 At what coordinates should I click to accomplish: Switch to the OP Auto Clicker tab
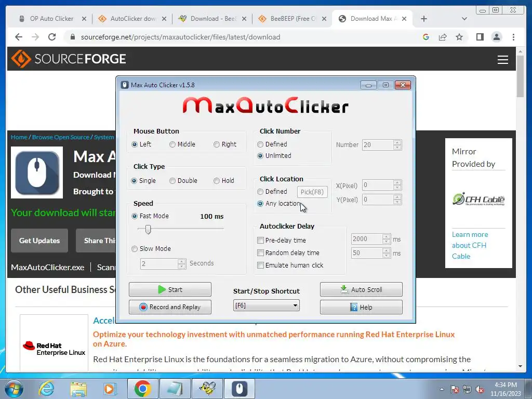pos(51,19)
